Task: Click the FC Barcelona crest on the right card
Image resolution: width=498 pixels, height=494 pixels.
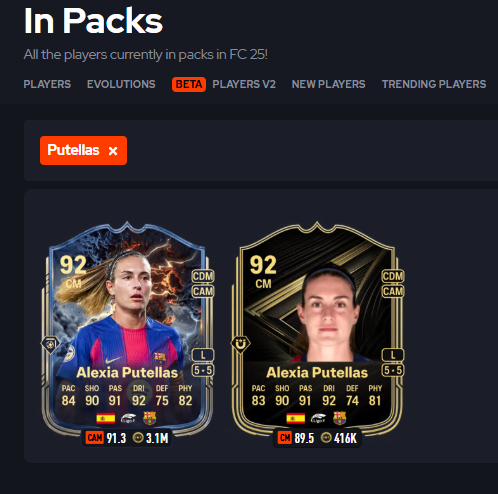Action: coord(340,418)
